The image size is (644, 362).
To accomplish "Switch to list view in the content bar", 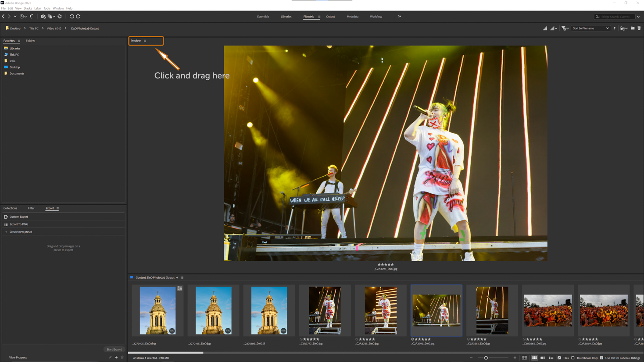I will tap(551, 358).
